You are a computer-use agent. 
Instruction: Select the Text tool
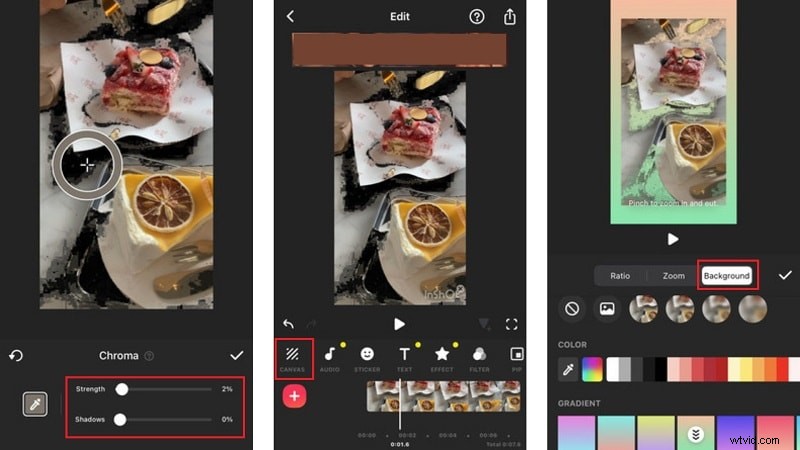(x=405, y=359)
